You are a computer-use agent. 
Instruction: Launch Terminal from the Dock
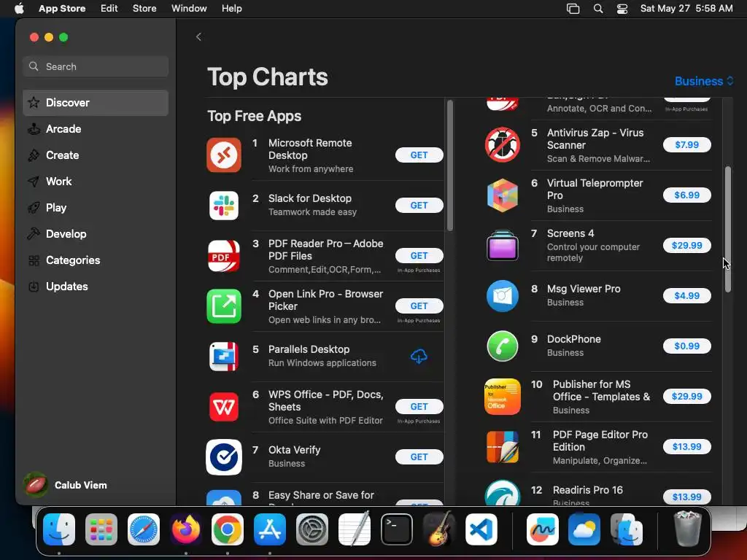click(x=397, y=529)
